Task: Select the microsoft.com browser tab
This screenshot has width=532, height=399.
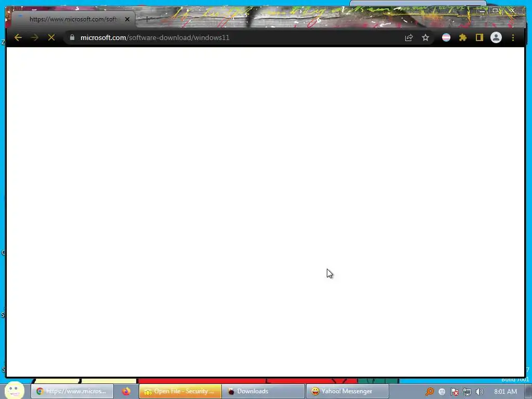Action: (x=73, y=19)
